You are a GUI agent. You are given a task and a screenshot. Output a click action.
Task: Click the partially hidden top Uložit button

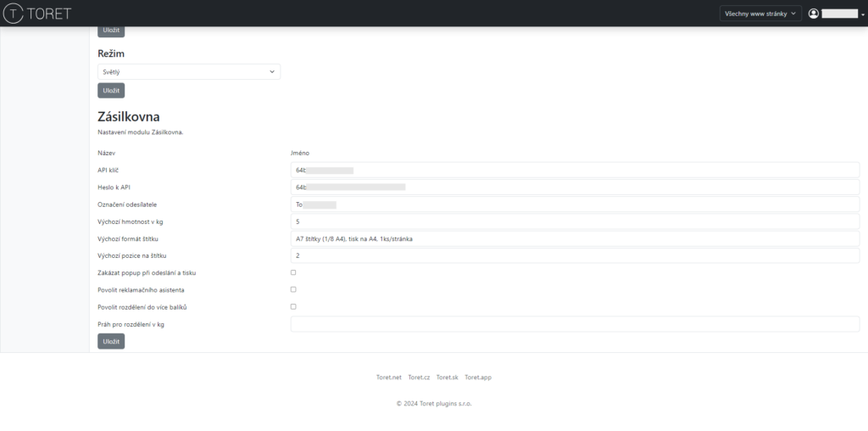pos(111,31)
